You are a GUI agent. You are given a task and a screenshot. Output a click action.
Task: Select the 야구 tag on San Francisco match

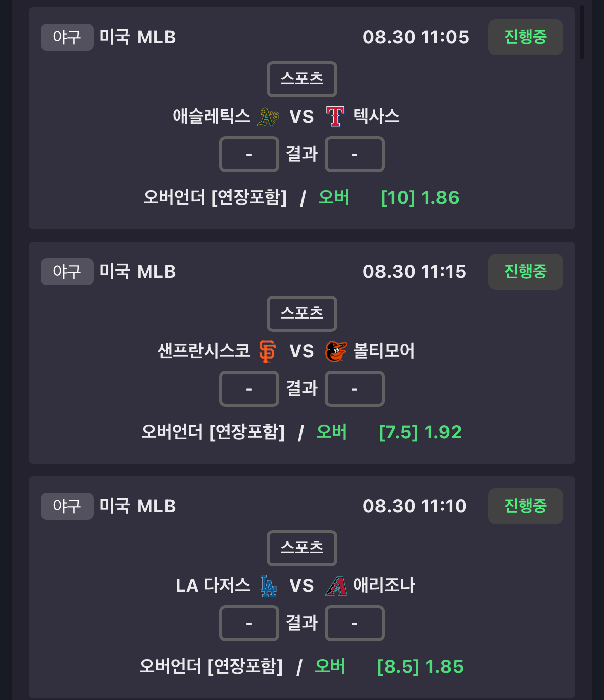coord(67,272)
